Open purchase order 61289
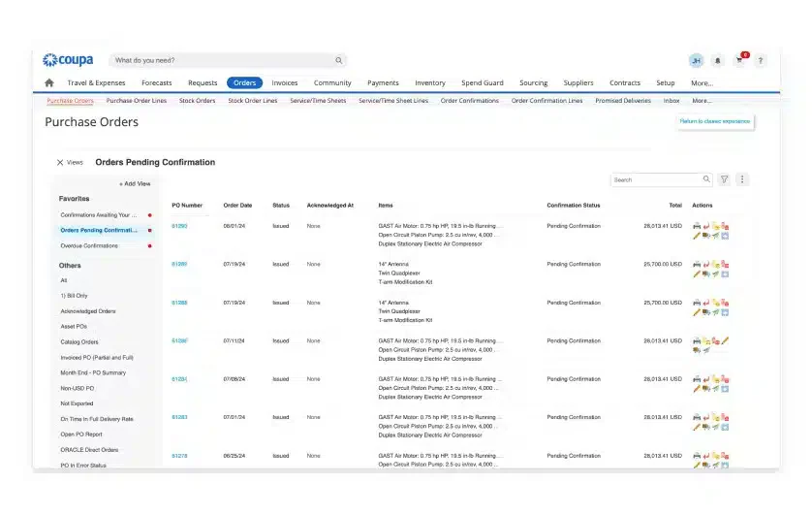 click(x=179, y=264)
